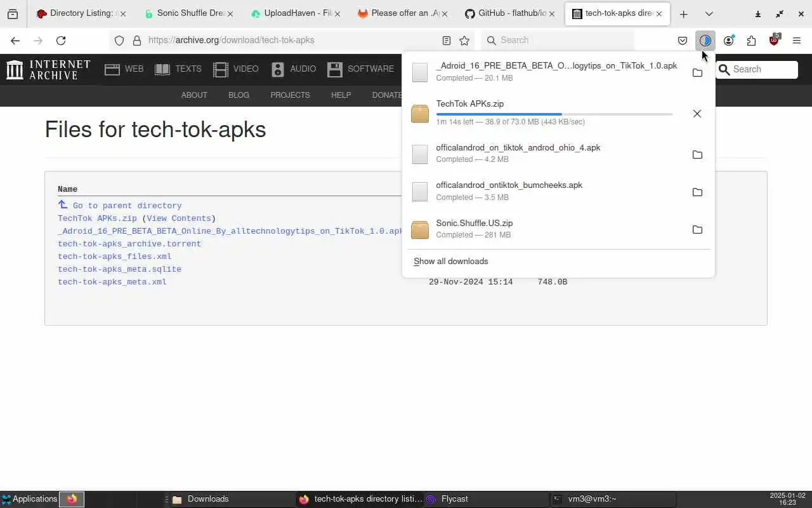Open the officalandrod_ontiktok_bumcheeks.apk download entry
812x508 pixels.
[x=546, y=192]
